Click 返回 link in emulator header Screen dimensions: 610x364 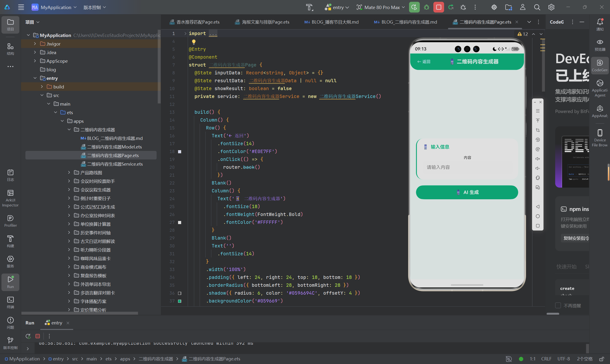pyautogui.click(x=424, y=62)
